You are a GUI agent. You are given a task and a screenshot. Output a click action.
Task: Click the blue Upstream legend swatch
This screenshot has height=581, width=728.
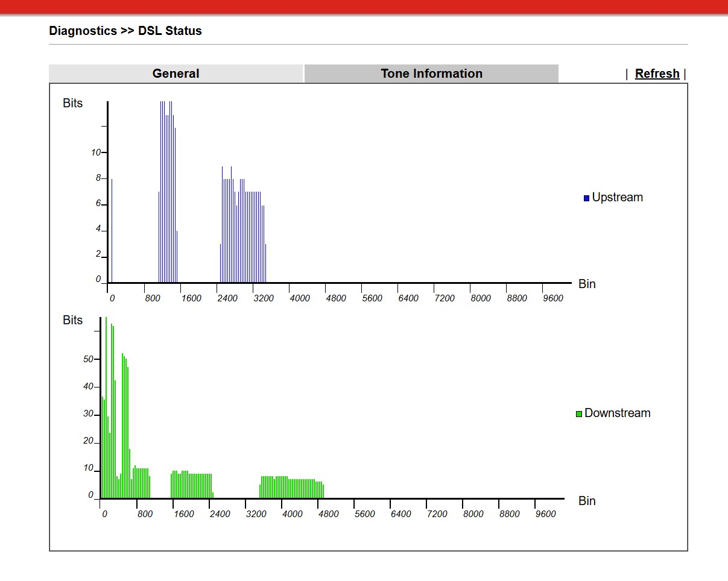586,198
